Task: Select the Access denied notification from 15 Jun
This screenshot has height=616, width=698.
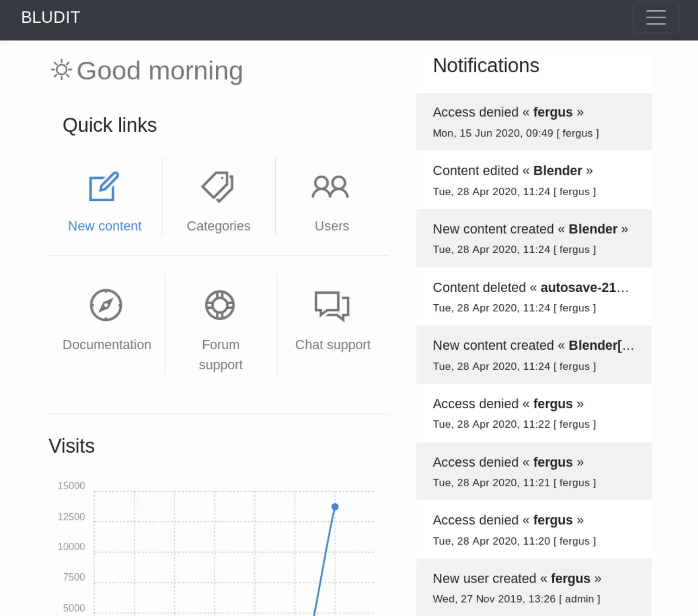Action: [533, 122]
